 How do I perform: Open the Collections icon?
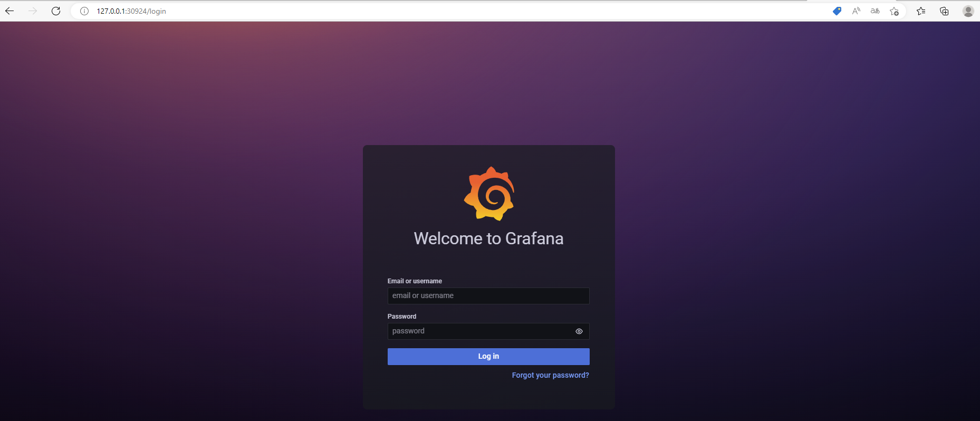[x=944, y=11]
